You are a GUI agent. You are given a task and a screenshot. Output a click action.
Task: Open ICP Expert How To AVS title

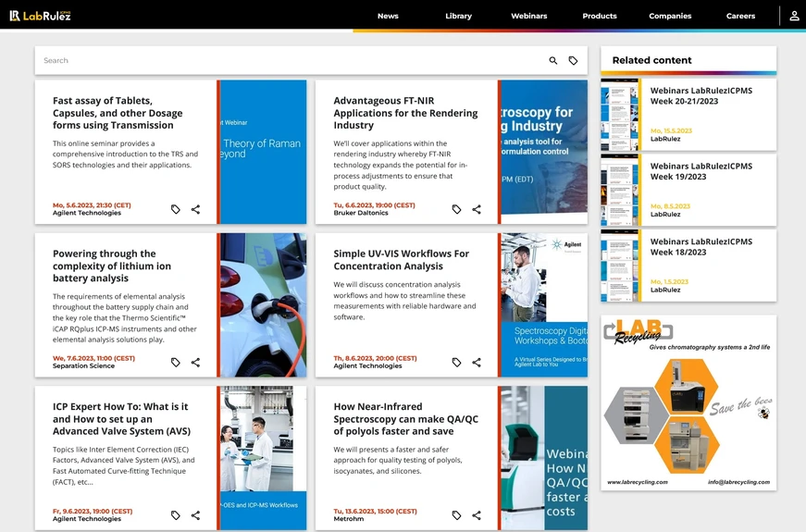coord(121,419)
